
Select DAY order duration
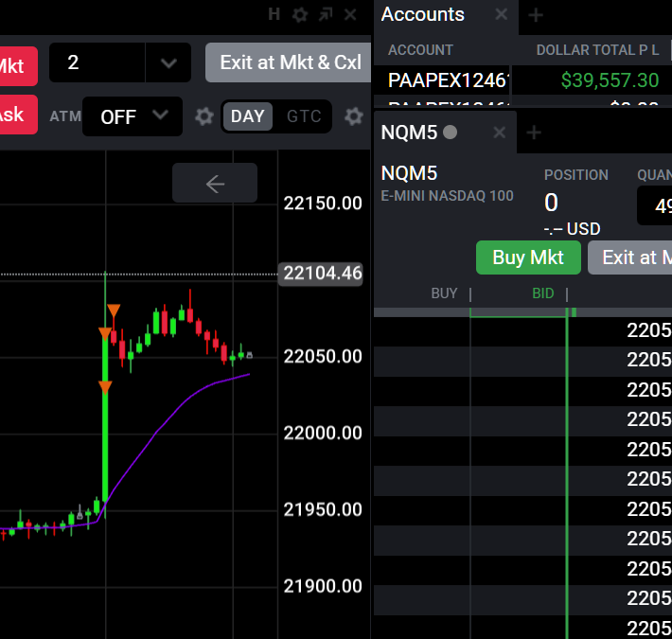coord(248,116)
